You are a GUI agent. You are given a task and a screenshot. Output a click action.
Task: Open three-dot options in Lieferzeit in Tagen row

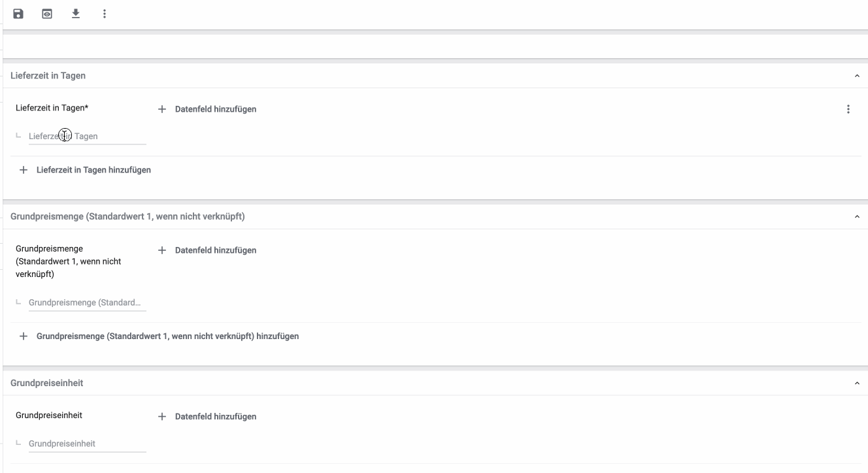848,109
